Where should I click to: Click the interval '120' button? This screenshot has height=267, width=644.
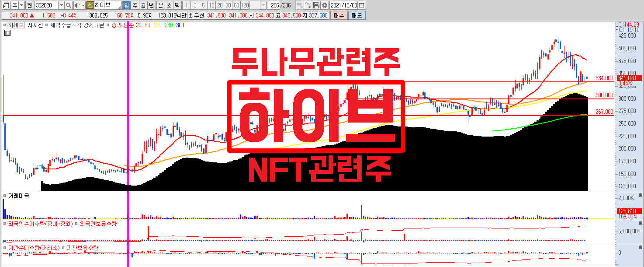(245, 5)
